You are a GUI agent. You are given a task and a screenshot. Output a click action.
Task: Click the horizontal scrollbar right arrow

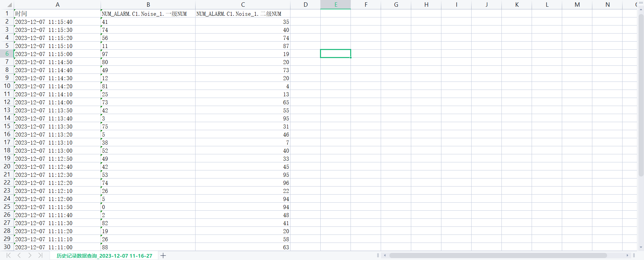point(627,256)
